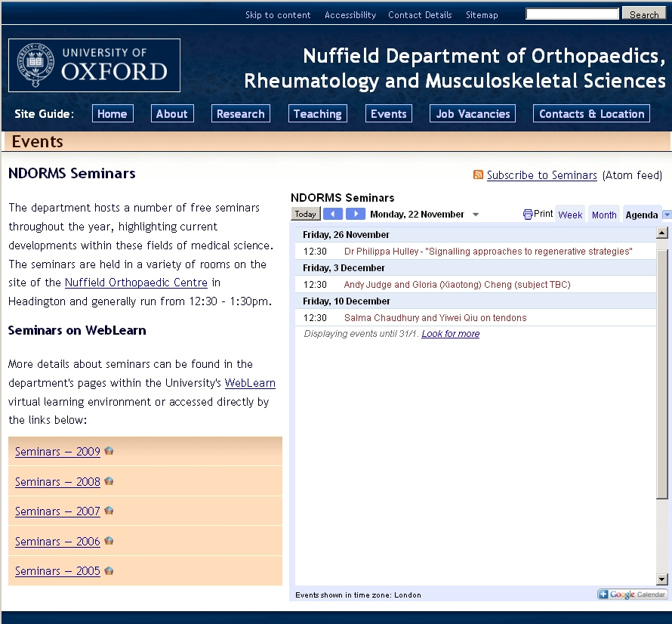Go to previous period in calendar

tap(333, 215)
